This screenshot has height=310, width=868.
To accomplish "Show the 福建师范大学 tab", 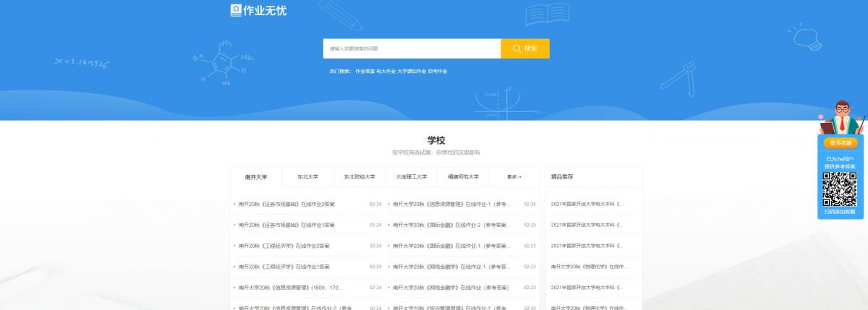I will [463, 177].
